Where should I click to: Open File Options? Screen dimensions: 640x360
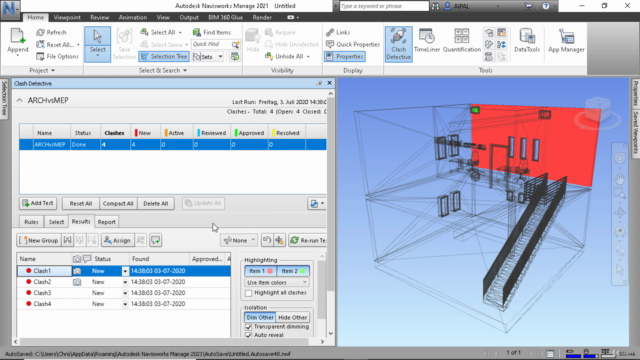(x=57, y=56)
